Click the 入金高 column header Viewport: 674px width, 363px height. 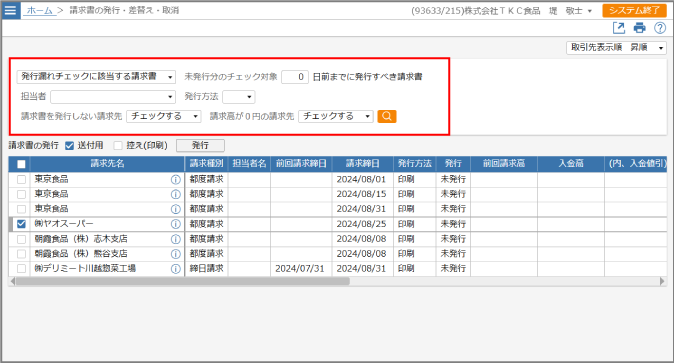tap(571, 163)
